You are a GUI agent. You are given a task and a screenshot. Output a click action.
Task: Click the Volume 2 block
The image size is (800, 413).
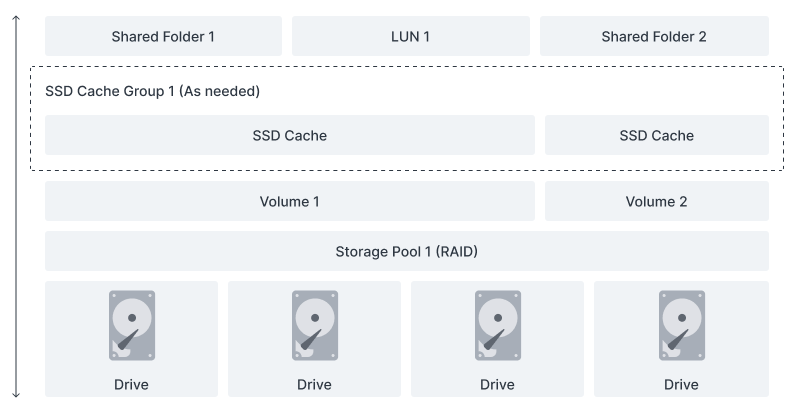tap(657, 201)
